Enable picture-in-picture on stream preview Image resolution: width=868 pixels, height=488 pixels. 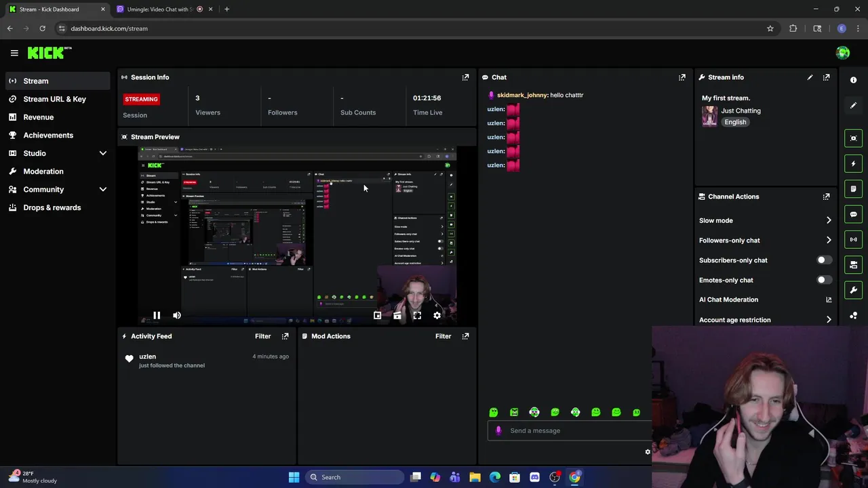pos(378,315)
